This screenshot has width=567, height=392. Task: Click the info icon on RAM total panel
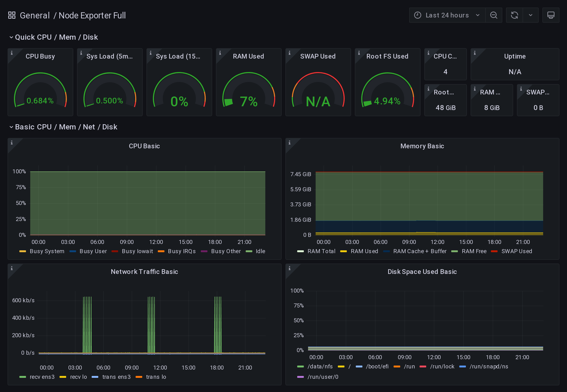click(475, 89)
